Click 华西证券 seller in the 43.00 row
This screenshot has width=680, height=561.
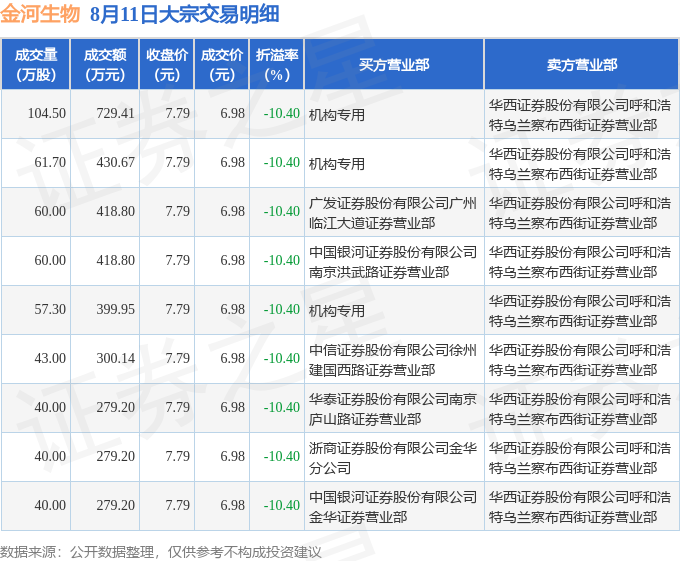coord(580,360)
